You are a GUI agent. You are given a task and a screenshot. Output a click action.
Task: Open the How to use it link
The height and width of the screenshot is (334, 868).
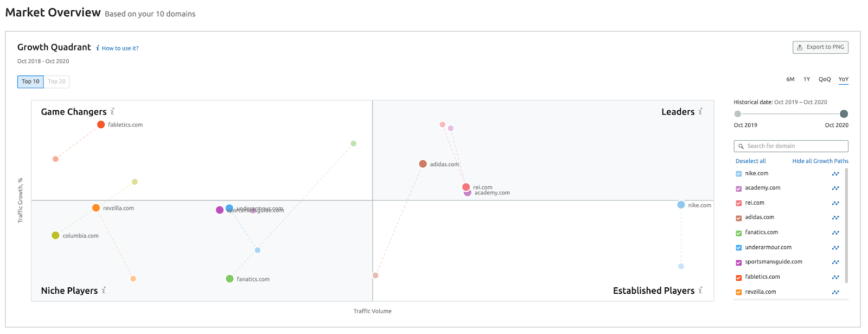point(120,48)
